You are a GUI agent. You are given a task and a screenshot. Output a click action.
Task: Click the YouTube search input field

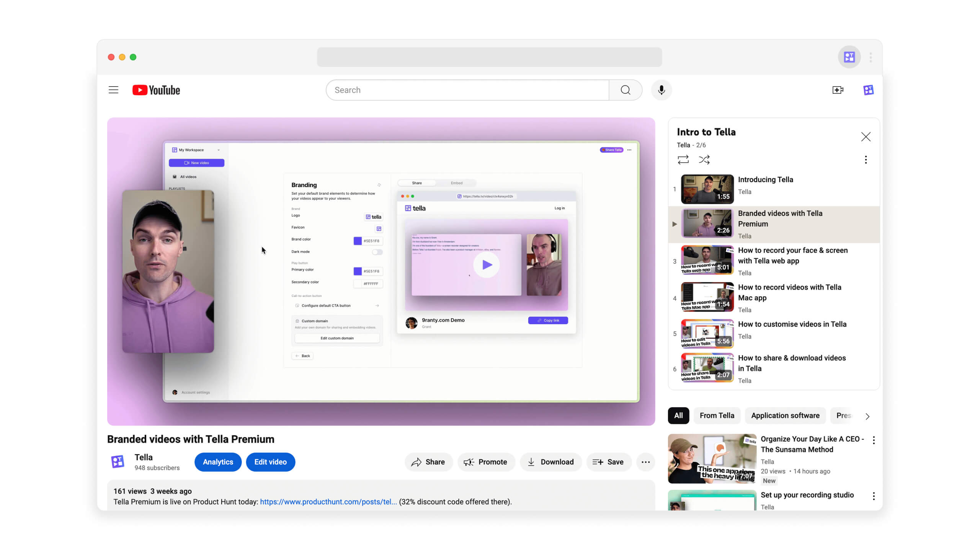(467, 90)
